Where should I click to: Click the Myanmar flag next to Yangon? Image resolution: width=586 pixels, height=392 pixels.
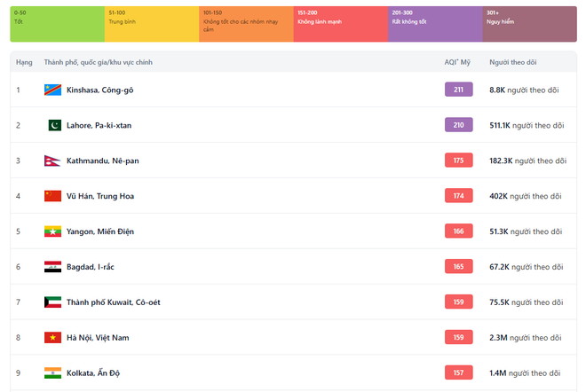tap(52, 231)
